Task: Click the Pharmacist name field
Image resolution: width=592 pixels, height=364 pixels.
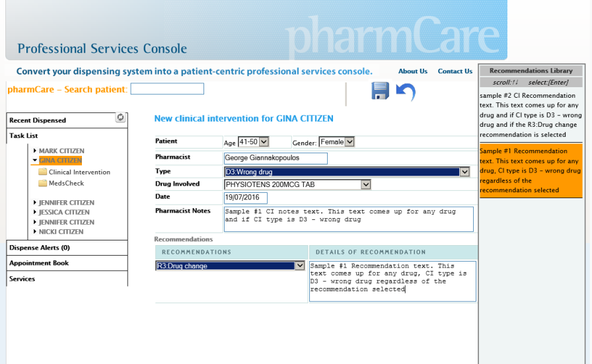Action: tap(276, 158)
